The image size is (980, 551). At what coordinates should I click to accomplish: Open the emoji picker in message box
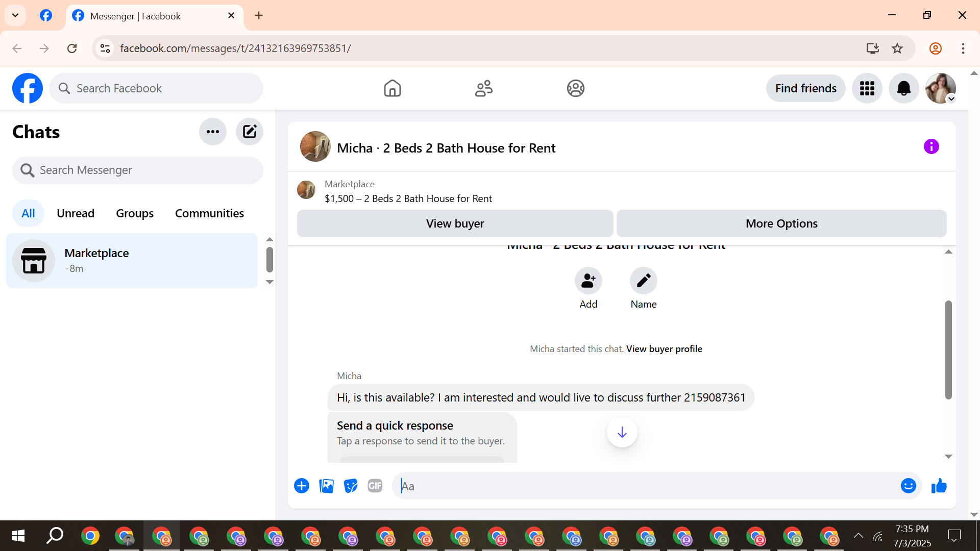[x=908, y=486]
